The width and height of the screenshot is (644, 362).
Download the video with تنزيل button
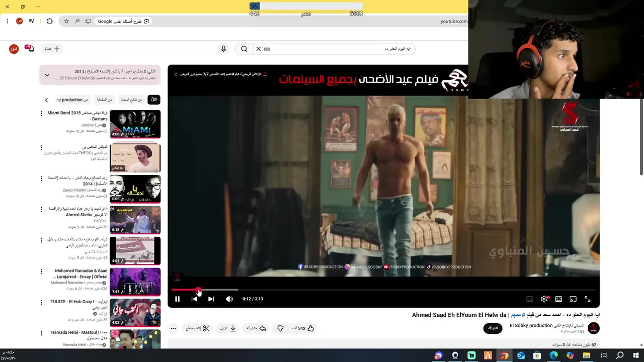tap(228, 328)
